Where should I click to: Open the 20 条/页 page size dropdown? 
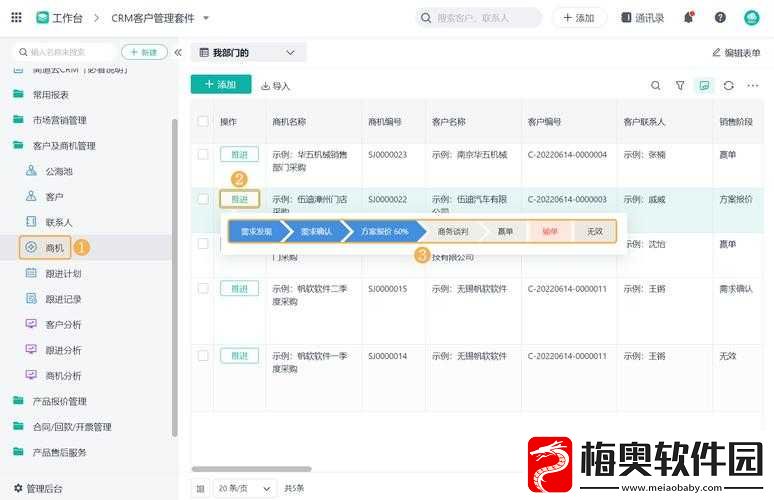244,488
